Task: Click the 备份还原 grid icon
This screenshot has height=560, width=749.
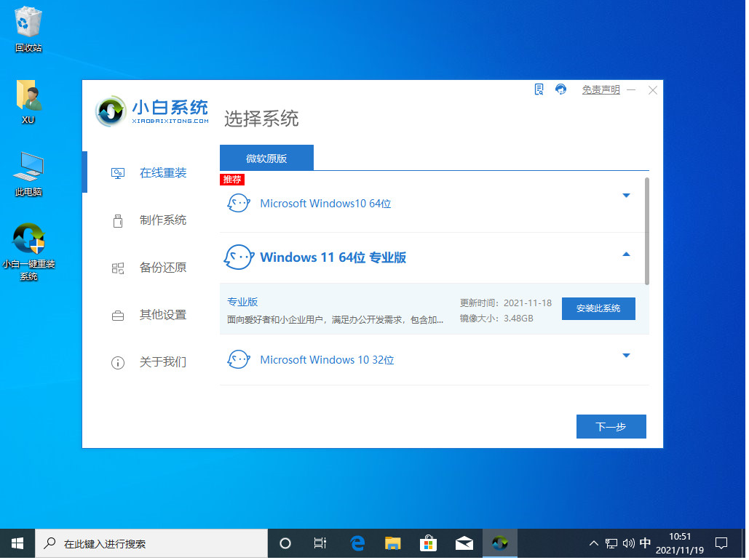Action: coord(118,268)
